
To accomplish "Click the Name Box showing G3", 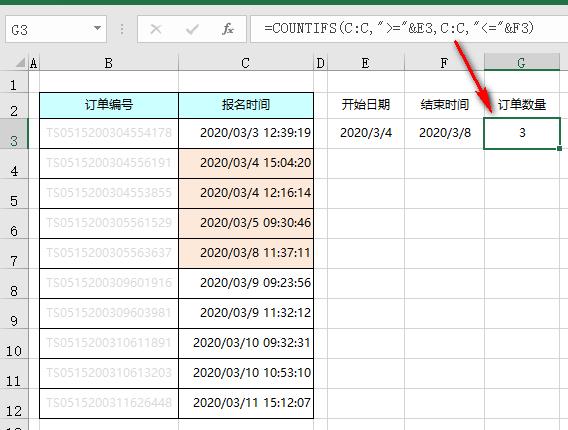I will pos(56,29).
